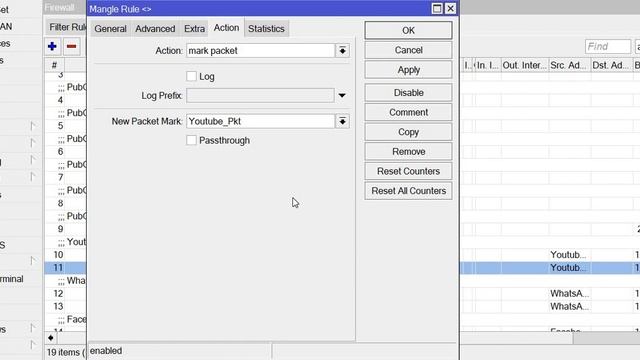Click the diamond scroll icon at table bottom
Viewport: 640px width, 360px height.
click(51, 338)
